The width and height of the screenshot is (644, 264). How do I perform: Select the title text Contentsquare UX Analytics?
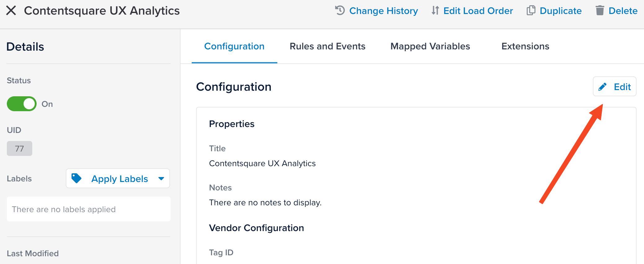click(262, 163)
